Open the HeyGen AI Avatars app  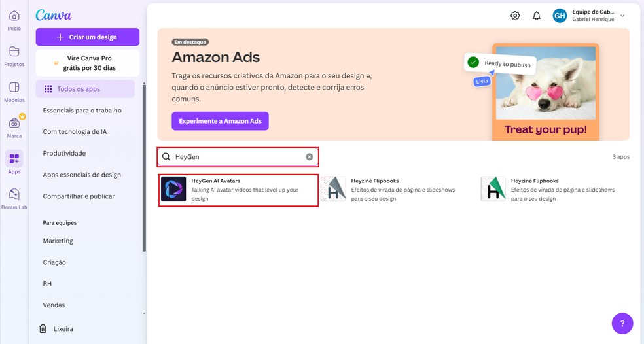point(238,190)
